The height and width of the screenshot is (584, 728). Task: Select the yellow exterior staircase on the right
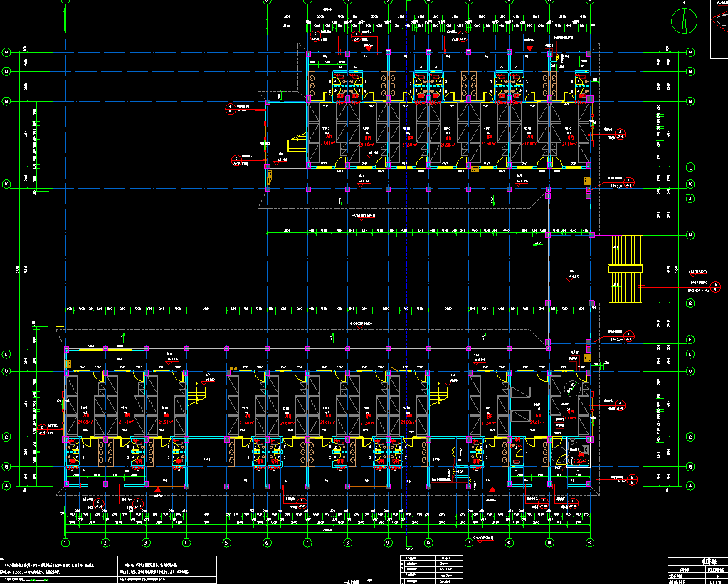(625, 268)
